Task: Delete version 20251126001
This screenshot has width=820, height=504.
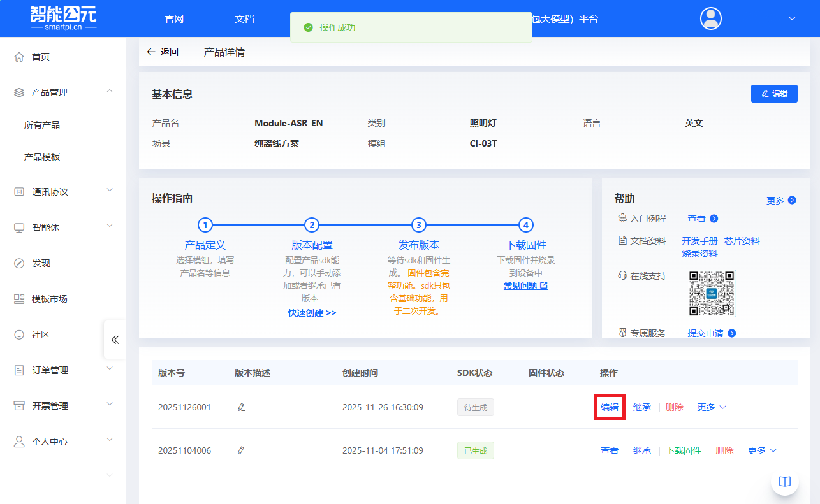Action: pyautogui.click(x=674, y=407)
